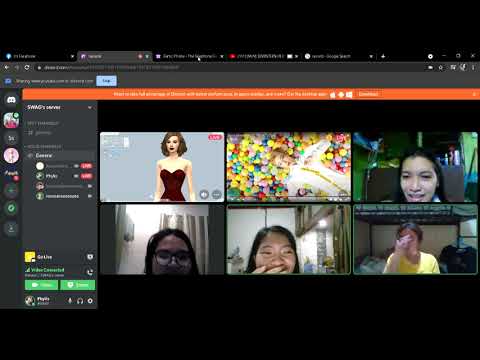Collapse the voice channels category
This screenshot has height=360, width=480.
(43, 146)
